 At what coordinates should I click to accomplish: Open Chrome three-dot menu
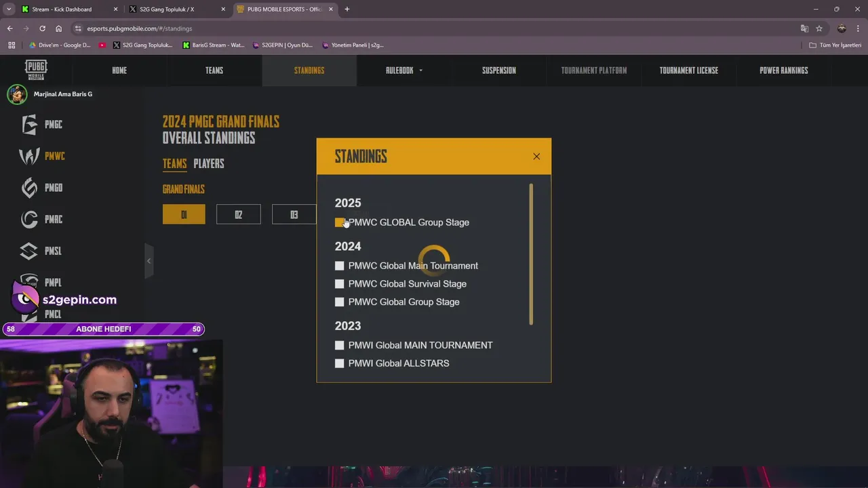coord(859,28)
